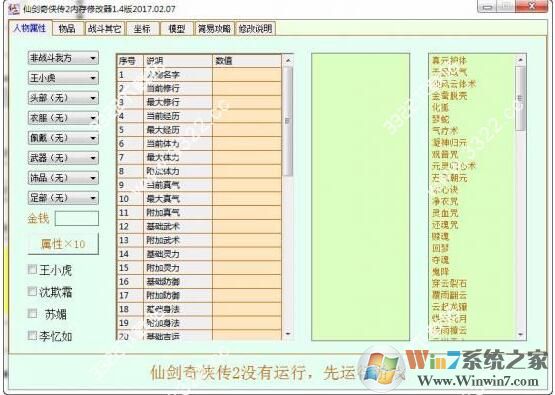Screen dimensions: 555x395
Task: Click the 数值 cell in row 1
Action: pos(247,75)
